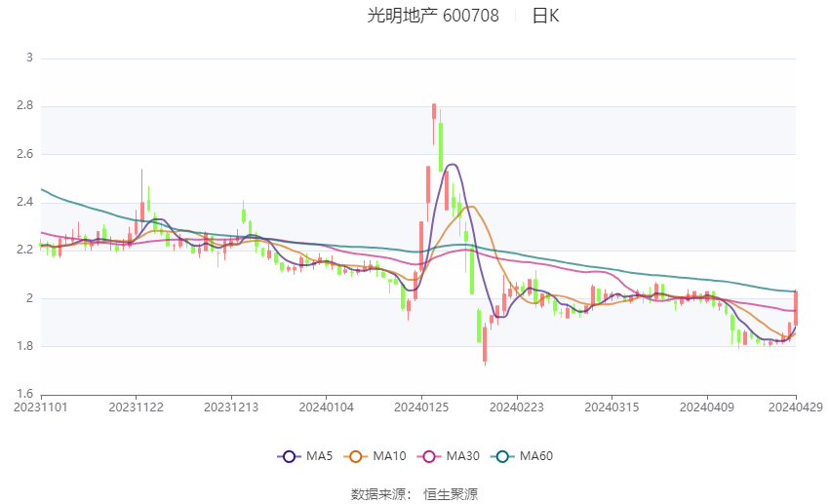The image size is (829, 504).
Task: Click the lowest red candlestick below 1.8
Action: click(485, 344)
